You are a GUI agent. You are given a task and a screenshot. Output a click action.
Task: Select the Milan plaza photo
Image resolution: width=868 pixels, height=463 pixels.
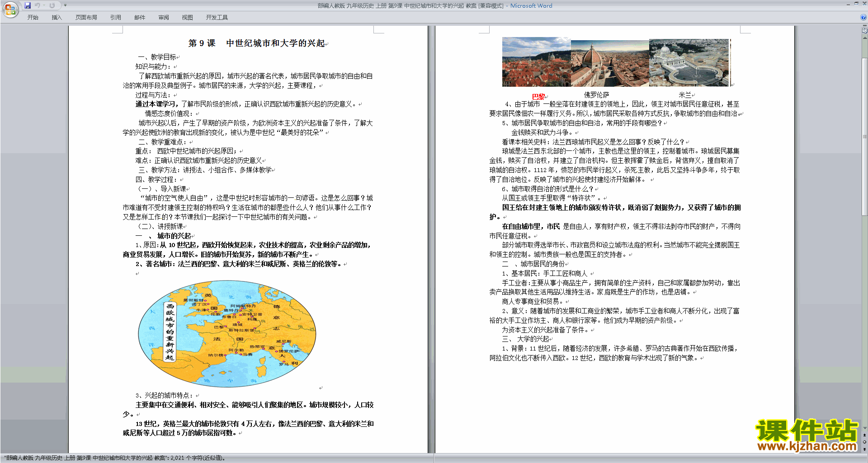click(x=689, y=63)
